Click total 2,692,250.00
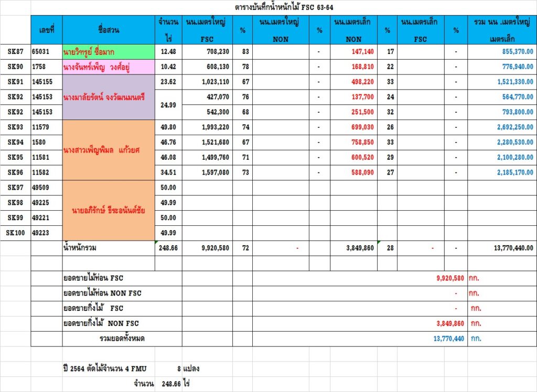537x392 pixels. click(x=502, y=127)
